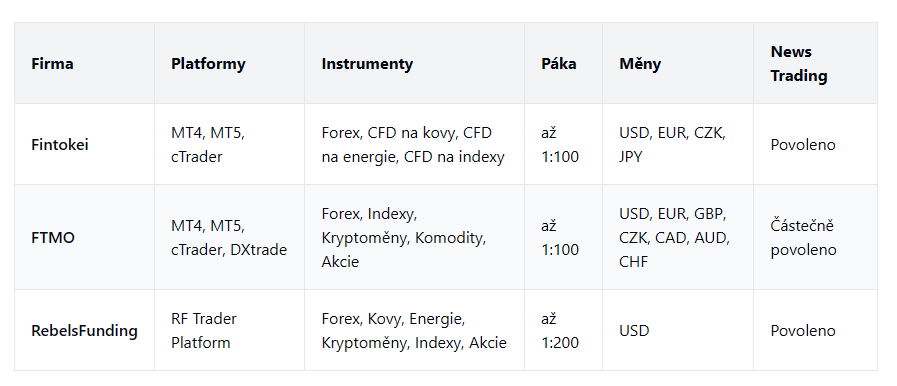Screen dimensions: 897x386
Task: Select FTMO's instruments cell with Komodity
Action: [x=414, y=237]
